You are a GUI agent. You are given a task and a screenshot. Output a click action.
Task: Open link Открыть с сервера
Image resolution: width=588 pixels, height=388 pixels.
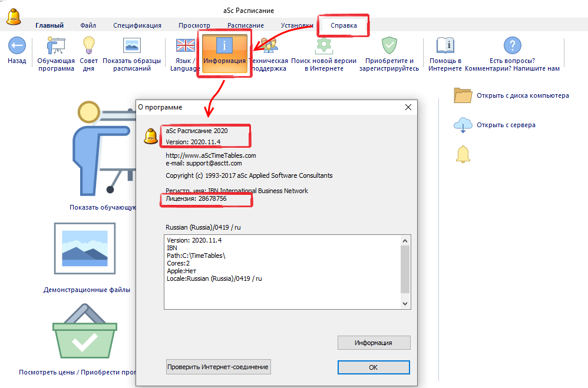tap(506, 125)
